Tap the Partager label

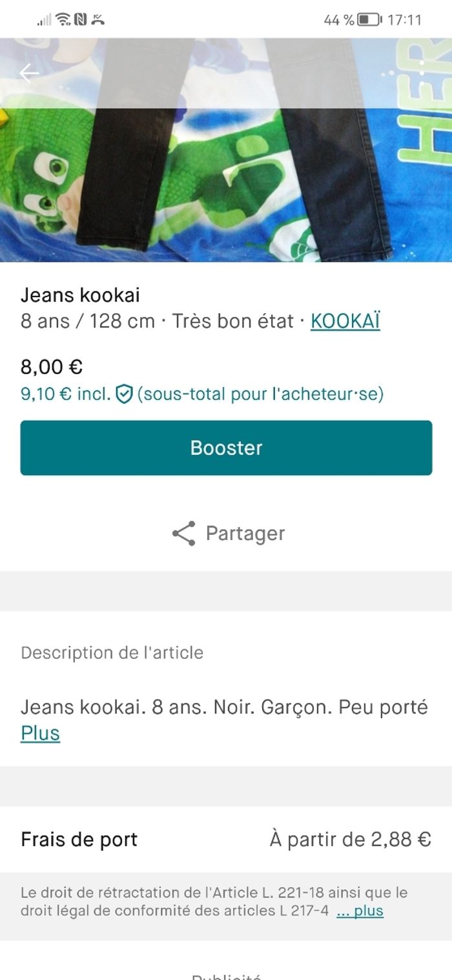pyautogui.click(x=245, y=534)
